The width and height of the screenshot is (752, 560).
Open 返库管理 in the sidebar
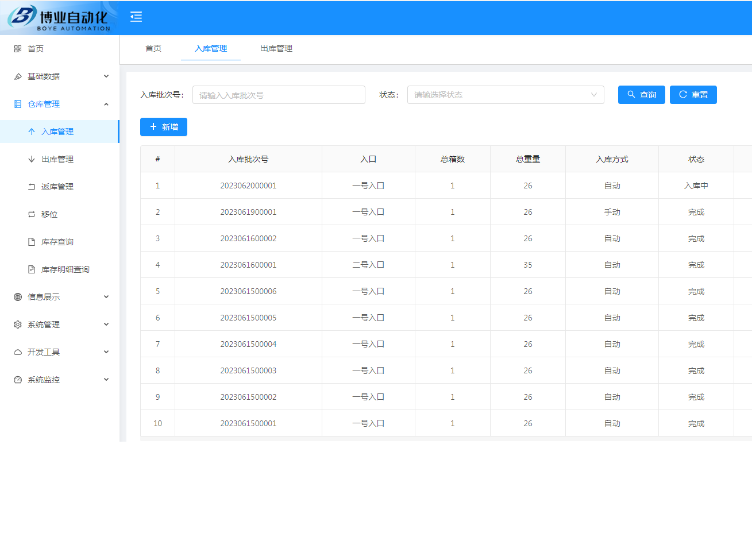pyautogui.click(x=60, y=187)
